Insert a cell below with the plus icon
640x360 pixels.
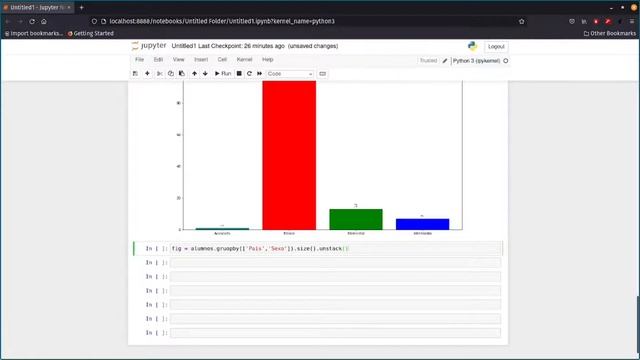[147, 73]
